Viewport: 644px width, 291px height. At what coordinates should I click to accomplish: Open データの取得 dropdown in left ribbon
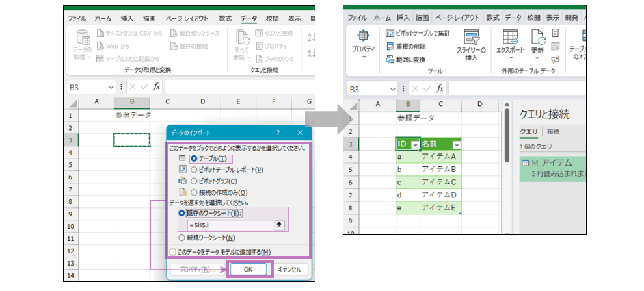point(83,46)
